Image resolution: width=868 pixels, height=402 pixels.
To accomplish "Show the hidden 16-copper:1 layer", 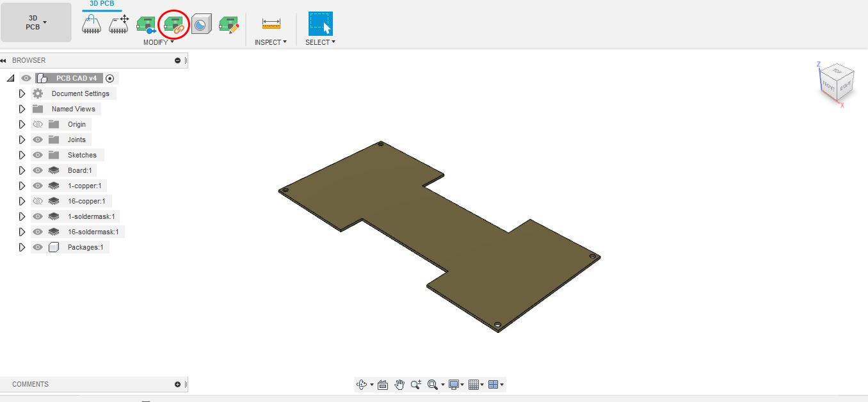I will [x=38, y=201].
